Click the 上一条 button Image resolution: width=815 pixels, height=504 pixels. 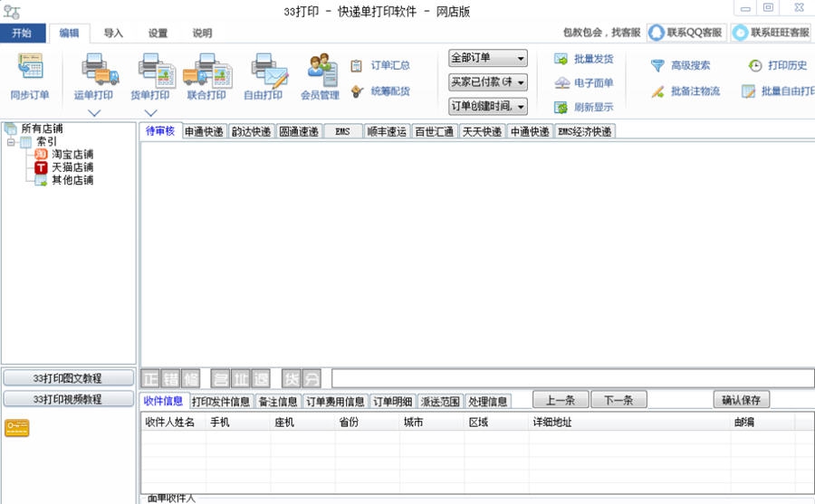click(x=561, y=400)
